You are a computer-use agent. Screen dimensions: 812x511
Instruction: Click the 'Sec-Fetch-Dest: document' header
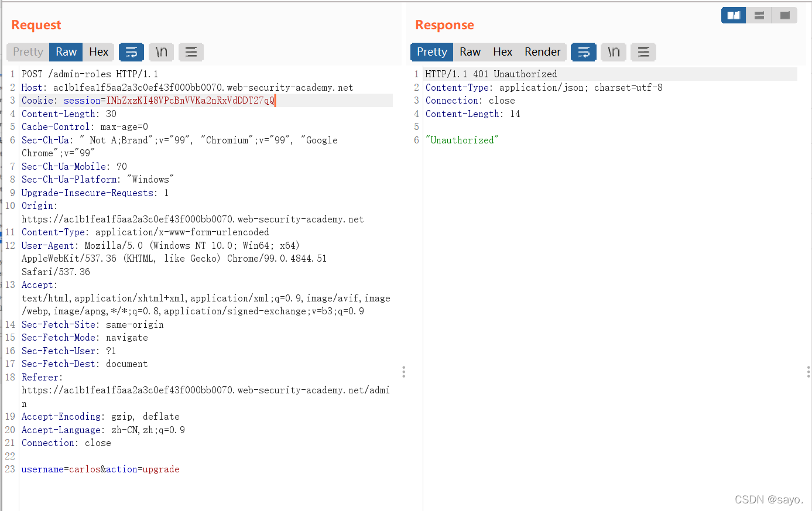[85, 364]
